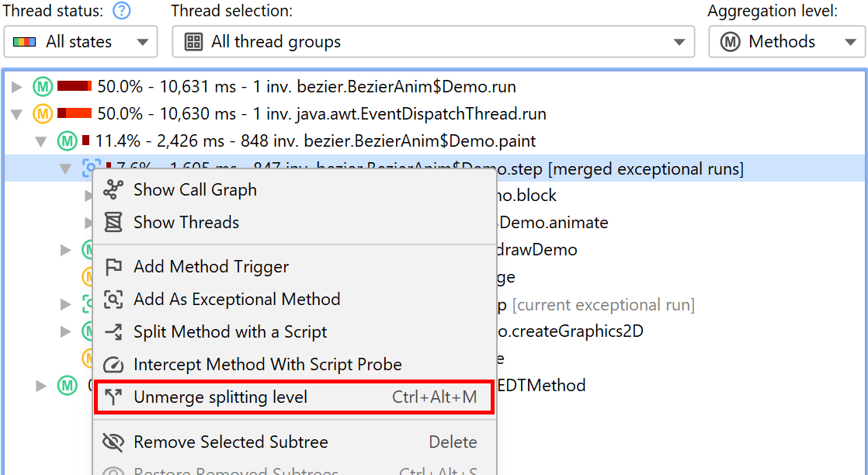868x475 pixels.
Task: Collapse the java.awt.EventDispatchThread.run node
Action: [x=17, y=115]
